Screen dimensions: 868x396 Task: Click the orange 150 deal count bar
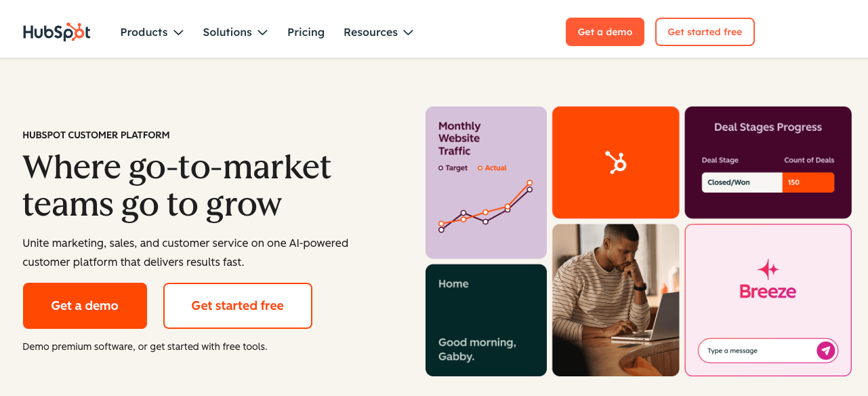coord(808,182)
